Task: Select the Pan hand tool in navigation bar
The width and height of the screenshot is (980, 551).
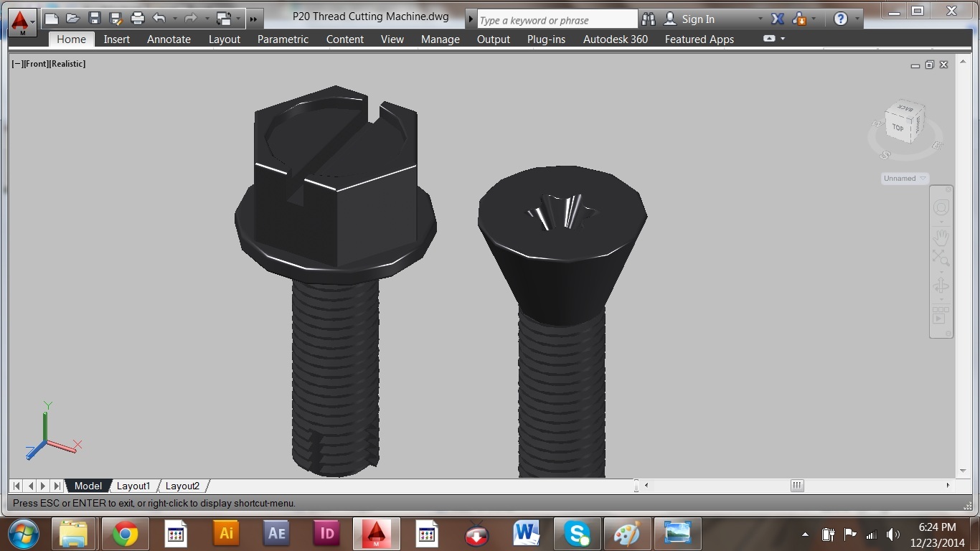Action: click(x=941, y=235)
